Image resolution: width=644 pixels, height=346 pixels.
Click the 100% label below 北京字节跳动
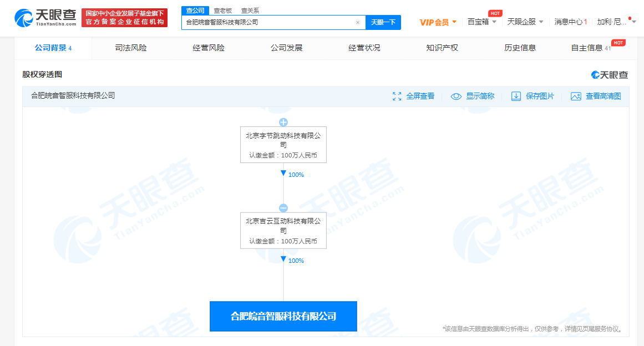296,175
